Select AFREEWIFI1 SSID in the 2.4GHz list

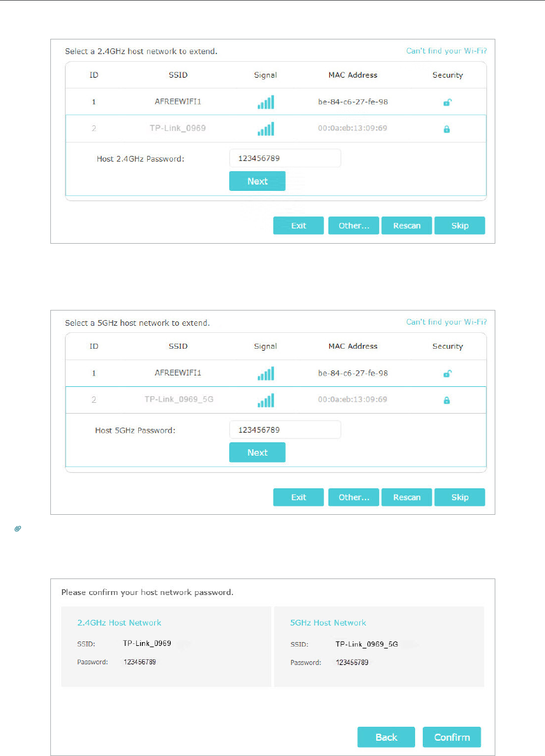click(178, 102)
